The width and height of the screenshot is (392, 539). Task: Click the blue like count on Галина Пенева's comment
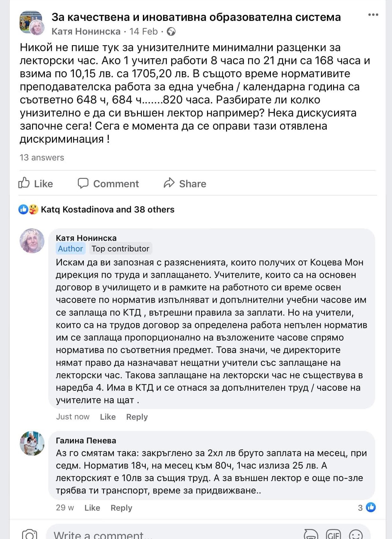coord(367,508)
